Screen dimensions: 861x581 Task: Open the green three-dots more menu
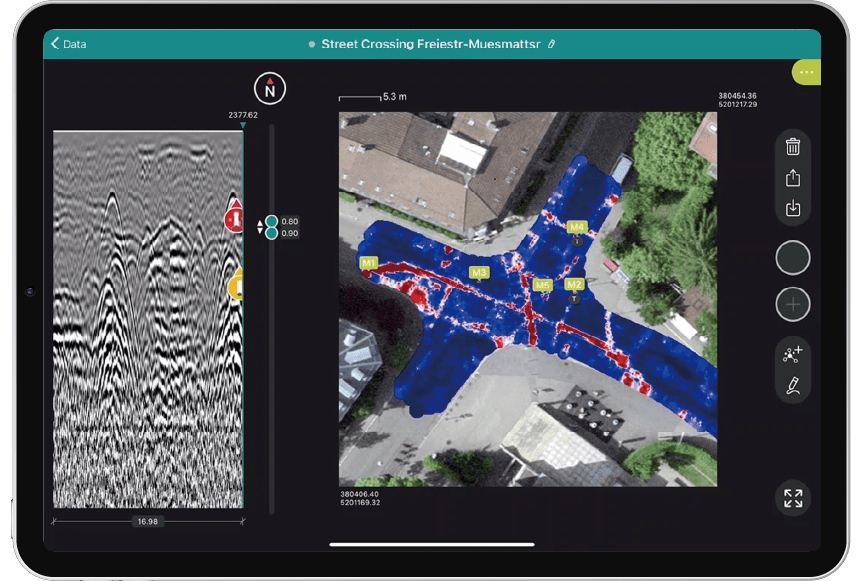click(x=806, y=72)
